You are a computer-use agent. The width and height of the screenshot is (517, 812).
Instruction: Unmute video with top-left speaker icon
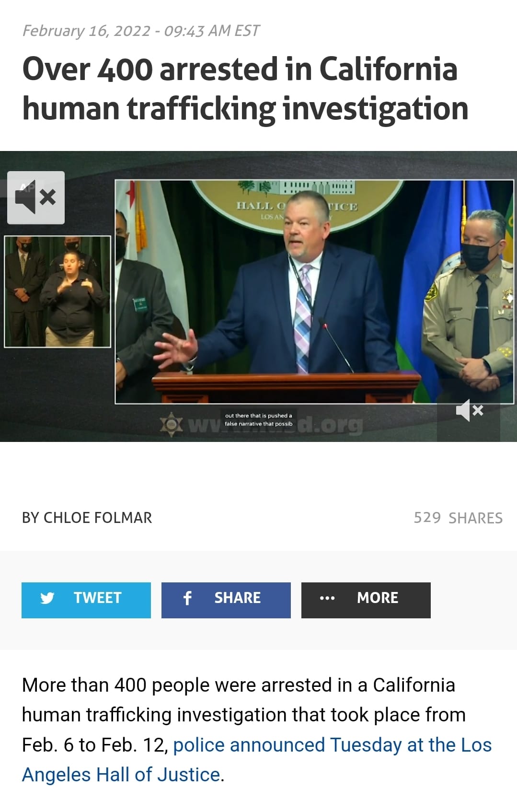(36, 197)
